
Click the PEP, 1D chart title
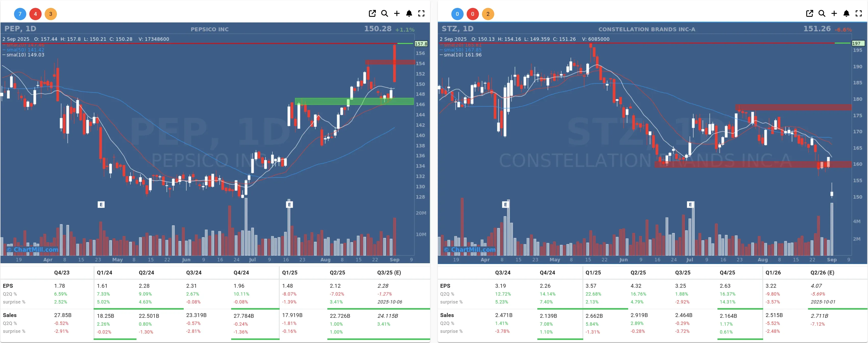[20, 29]
